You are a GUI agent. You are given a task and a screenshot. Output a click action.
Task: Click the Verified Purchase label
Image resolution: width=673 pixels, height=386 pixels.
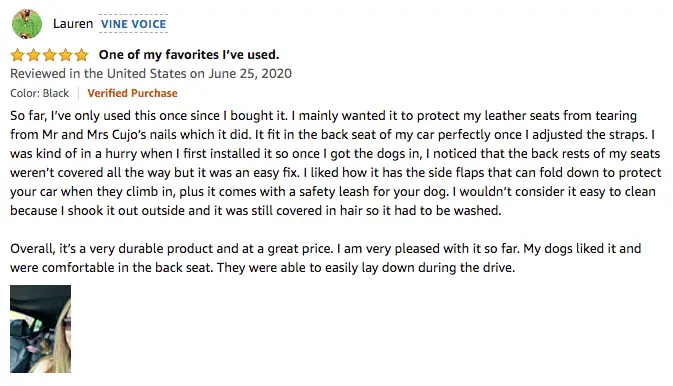[x=132, y=93]
